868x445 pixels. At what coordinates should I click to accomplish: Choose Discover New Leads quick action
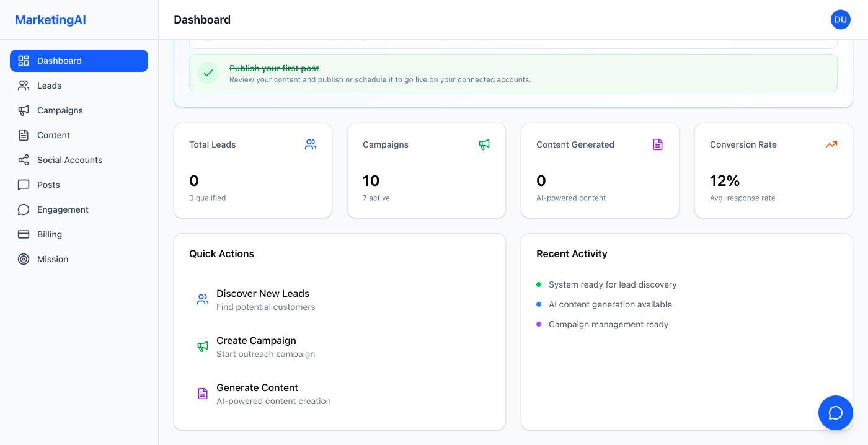[340, 299]
